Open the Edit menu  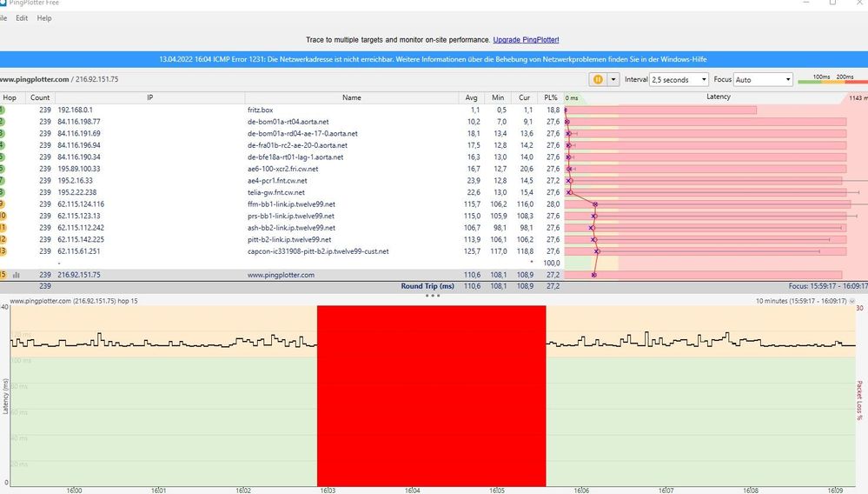tap(22, 17)
